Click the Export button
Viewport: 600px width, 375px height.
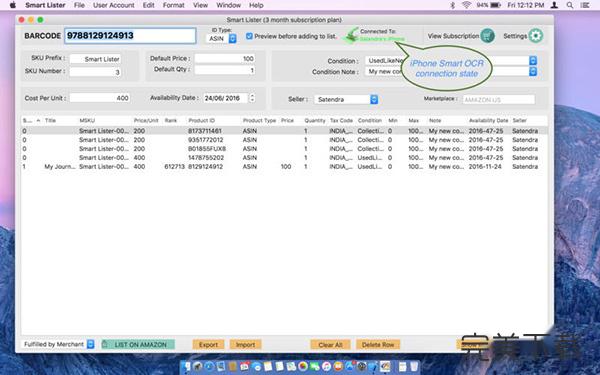pos(208,344)
